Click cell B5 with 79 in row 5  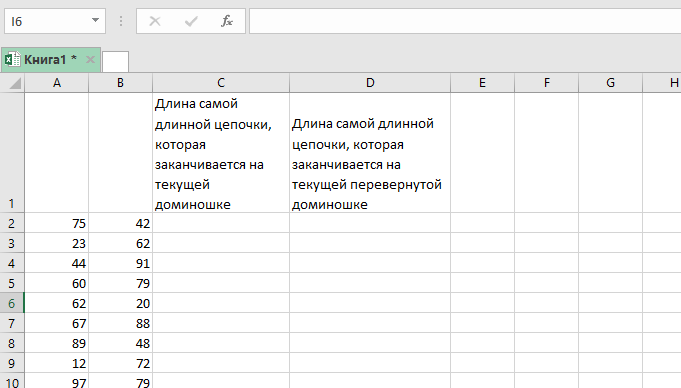click(120, 283)
